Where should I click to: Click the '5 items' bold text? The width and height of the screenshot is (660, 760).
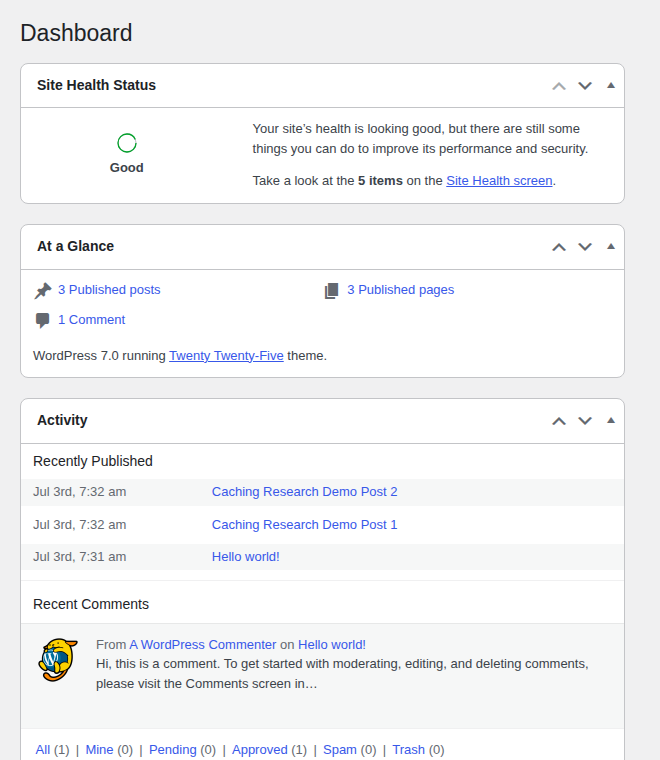[380, 181]
